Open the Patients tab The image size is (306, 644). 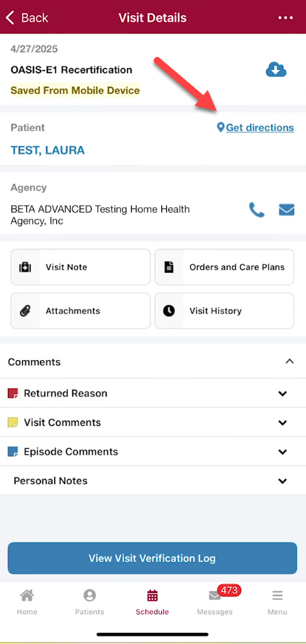90,602
